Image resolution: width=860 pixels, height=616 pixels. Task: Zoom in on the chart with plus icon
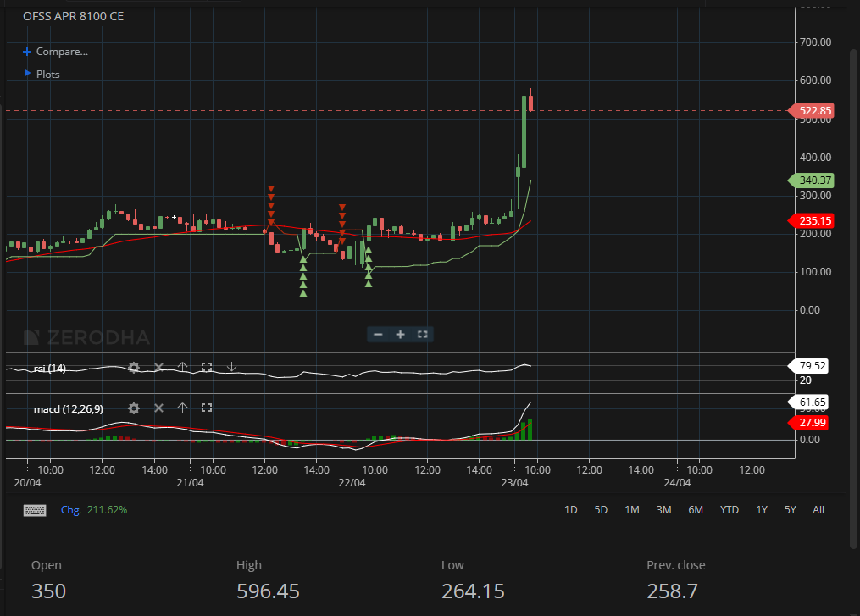click(x=399, y=334)
